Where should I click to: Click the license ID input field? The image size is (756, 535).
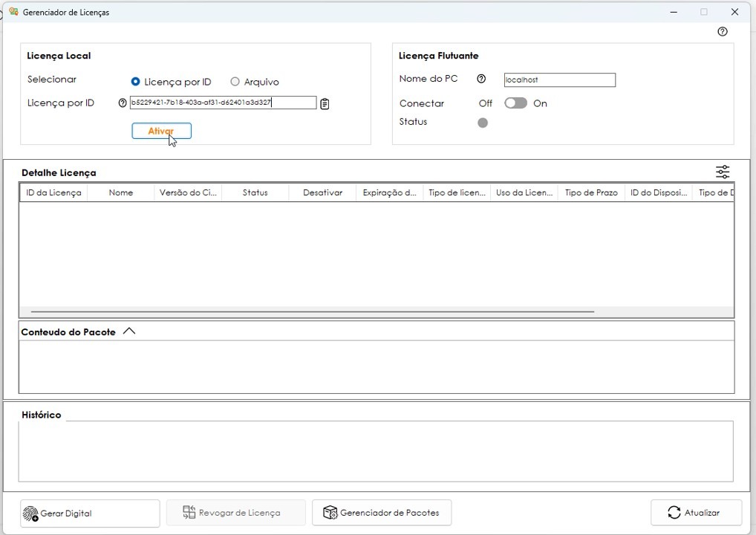coord(224,103)
